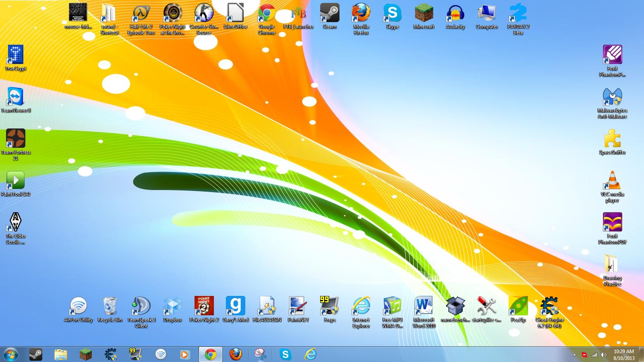This screenshot has width=644, height=362.
Task: Open Paint.NET desktop shortcut
Action: pos(298,310)
